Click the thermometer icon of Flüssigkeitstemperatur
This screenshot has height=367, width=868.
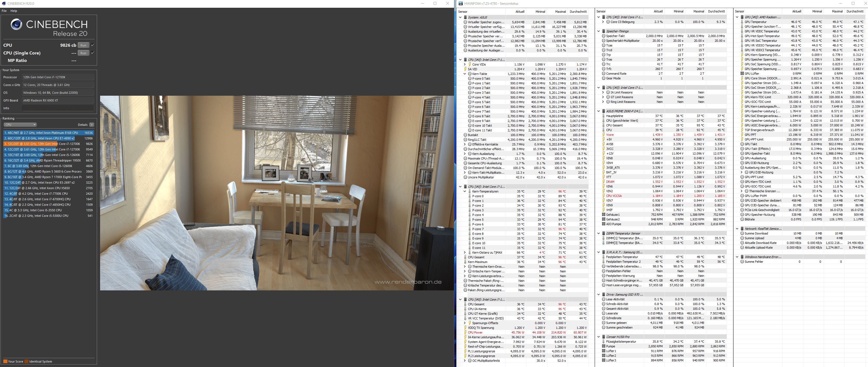pyautogui.click(x=603, y=342)
